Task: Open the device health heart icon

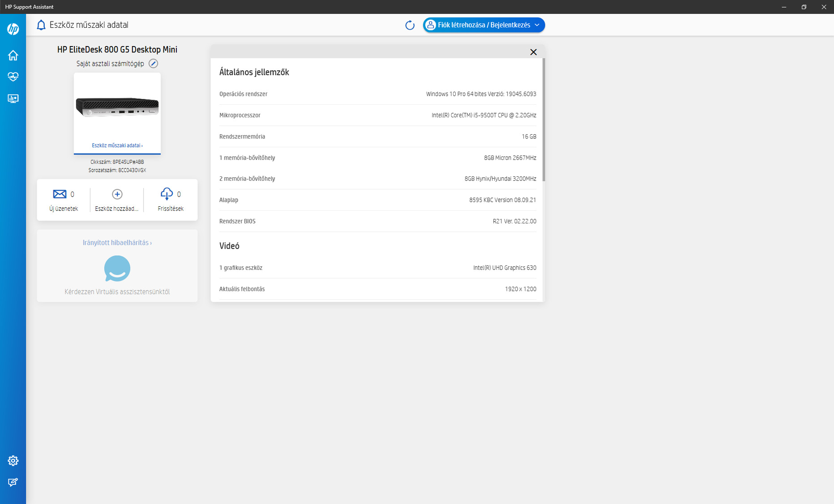Action: click(13, 77)
